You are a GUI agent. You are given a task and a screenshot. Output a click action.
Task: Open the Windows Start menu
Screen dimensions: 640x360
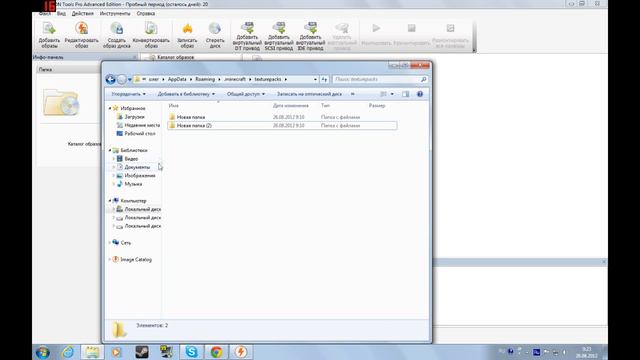42,352
